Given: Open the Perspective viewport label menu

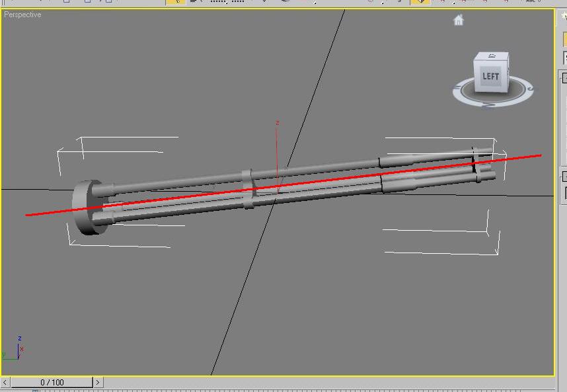Looking at the screenshot, I should (x=22, y=15).
